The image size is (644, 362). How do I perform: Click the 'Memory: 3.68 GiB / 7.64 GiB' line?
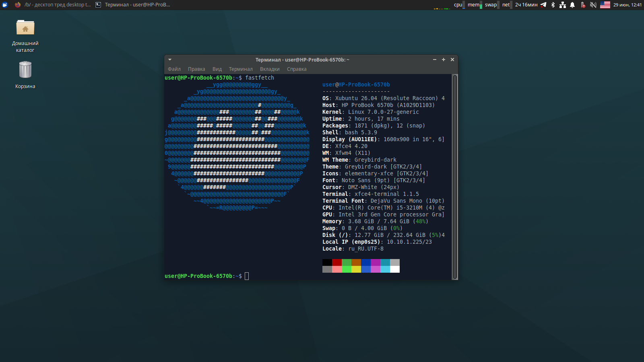[x=376, y=222]
